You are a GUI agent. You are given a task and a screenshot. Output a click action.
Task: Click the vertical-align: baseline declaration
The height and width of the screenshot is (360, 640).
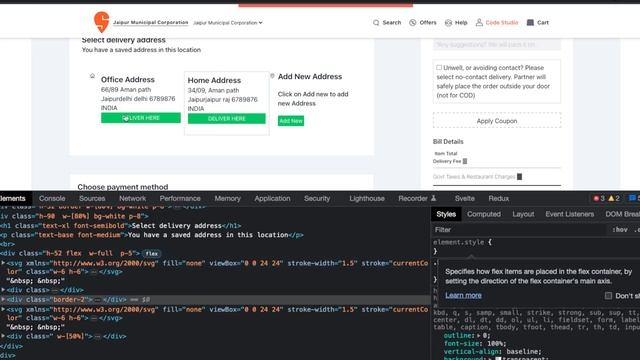[x=493, y=351]
